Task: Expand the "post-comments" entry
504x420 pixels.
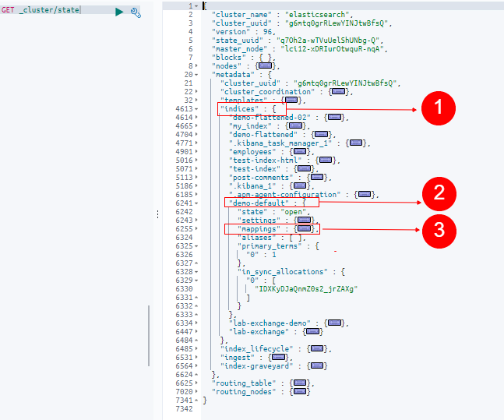Action: click(196, 178)
